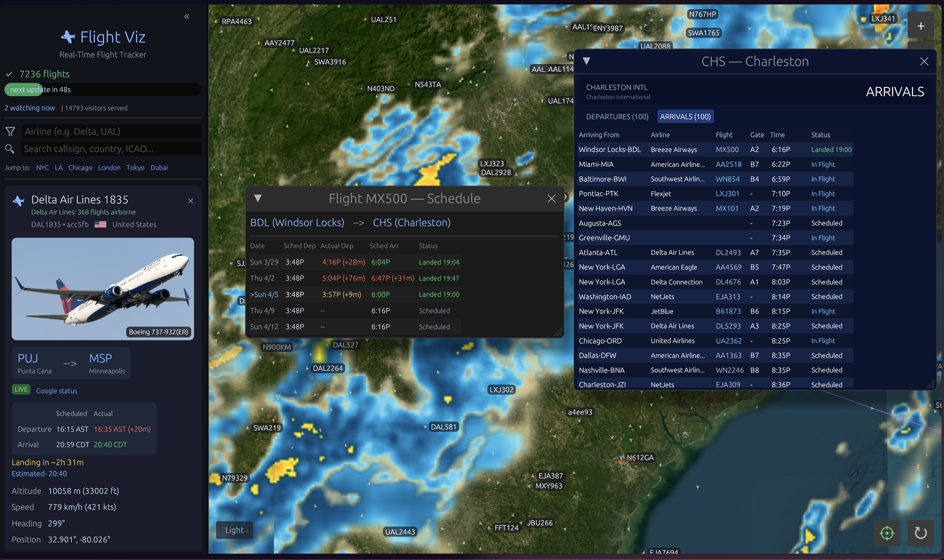Click the locate crosshair icon
The width and height of the screenshot is (944, 560).
pyautogui.click(x=886, y=533)
